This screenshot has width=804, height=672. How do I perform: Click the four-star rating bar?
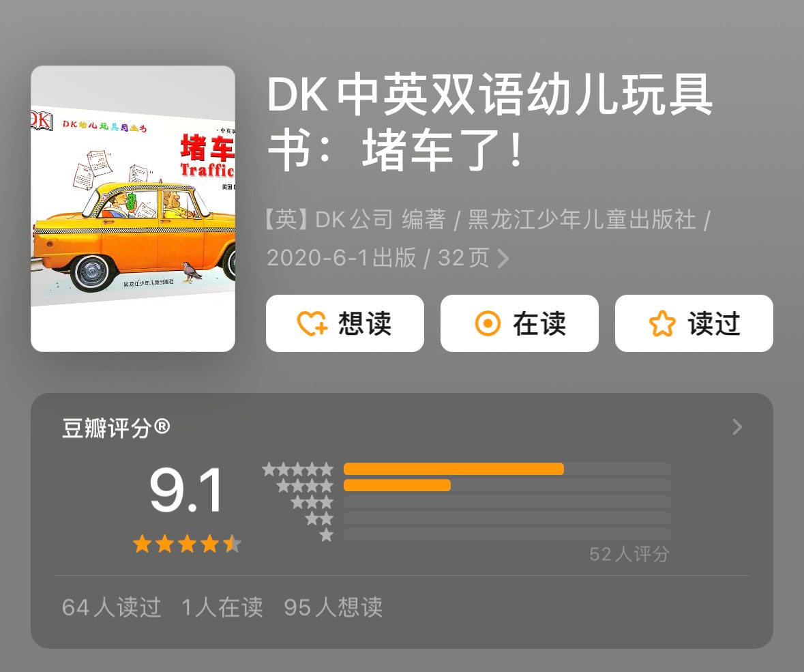(x=507, y=485)
